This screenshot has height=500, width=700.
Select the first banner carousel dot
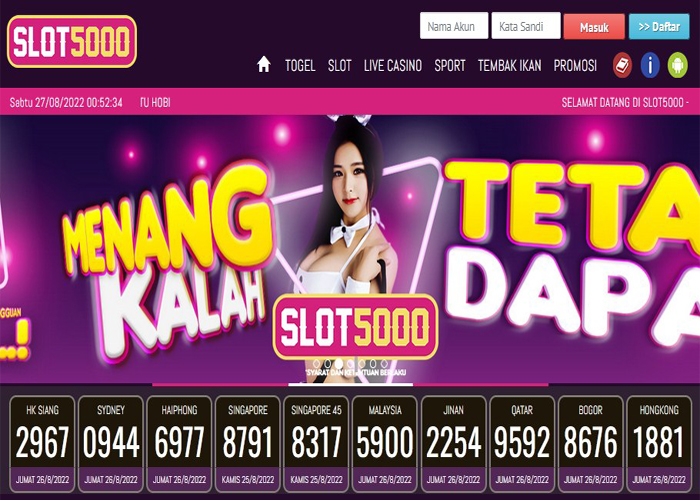[x=317, y=363]
